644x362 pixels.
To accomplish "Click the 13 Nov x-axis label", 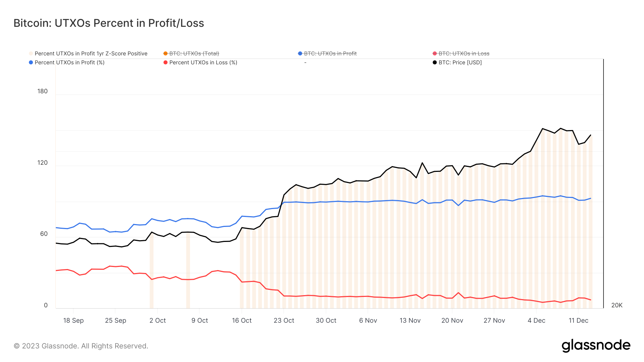I will point(410,321).
